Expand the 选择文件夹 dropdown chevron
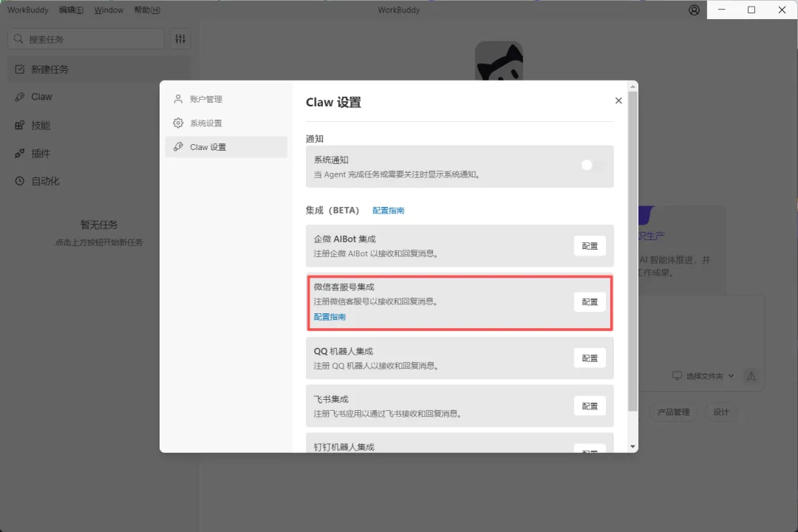 tap(731, 375)
